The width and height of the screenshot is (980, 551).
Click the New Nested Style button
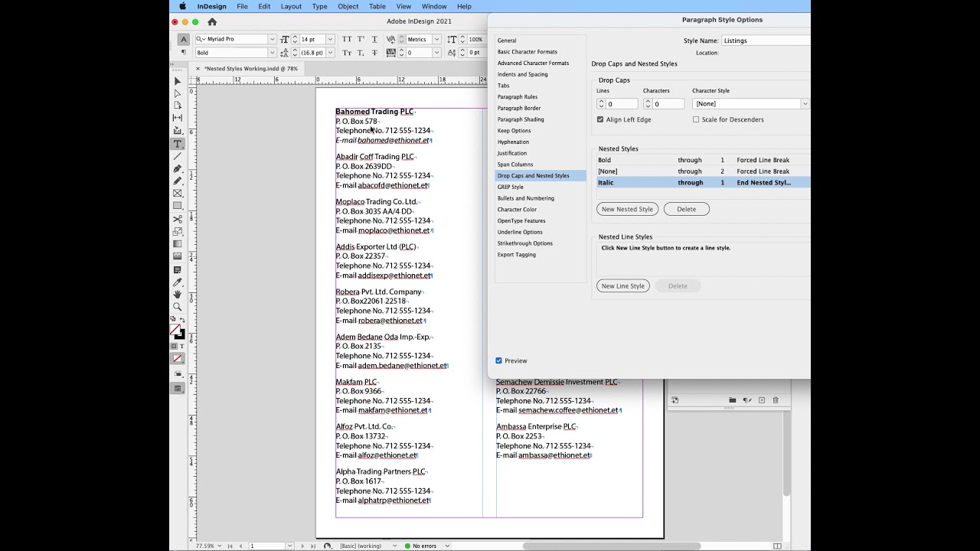[627, 209]
